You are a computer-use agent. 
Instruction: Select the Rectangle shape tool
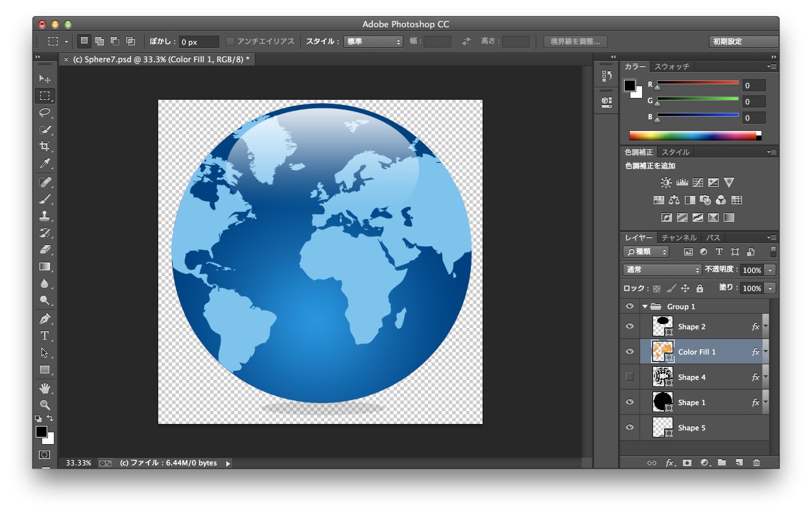pyautogui.click(x=45, y=369)
